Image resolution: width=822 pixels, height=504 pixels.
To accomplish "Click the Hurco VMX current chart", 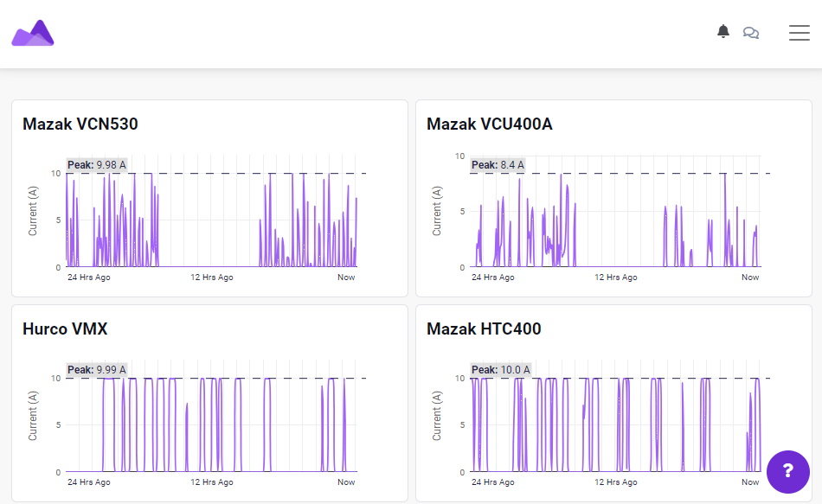I will point(211,416).
